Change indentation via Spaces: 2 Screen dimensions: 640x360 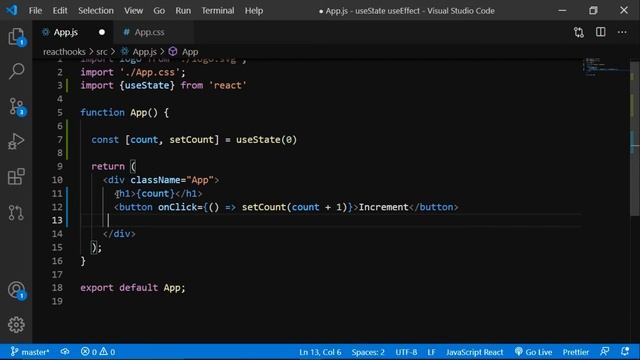click(x=368, y=352)
